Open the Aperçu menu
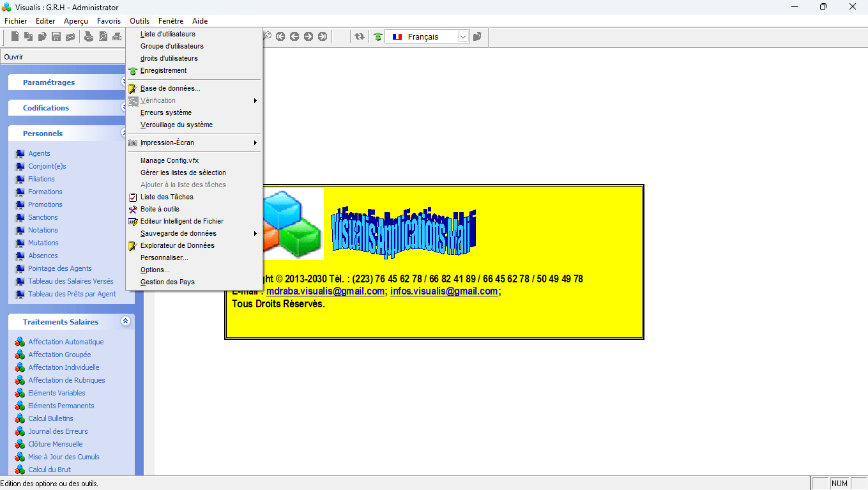Image resolution: width=868 pixels, height=490 pixels. pyautogui.click(x=76, y=21)
